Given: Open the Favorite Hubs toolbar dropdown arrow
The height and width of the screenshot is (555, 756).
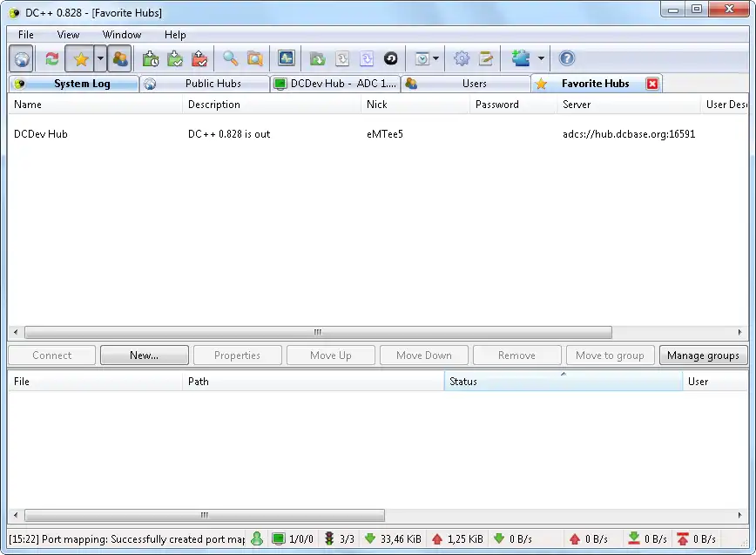Looking at the screenshot, I should pos(100,59).
